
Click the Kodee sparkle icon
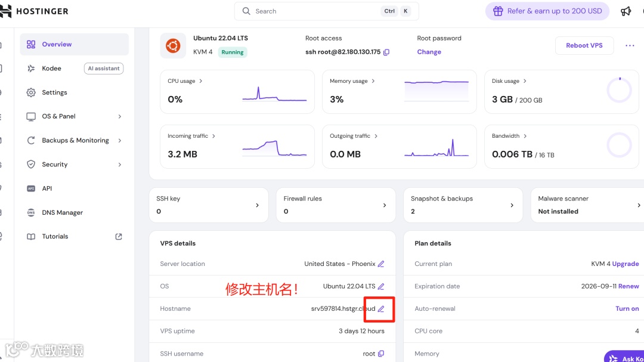click(x=31, y=68)
